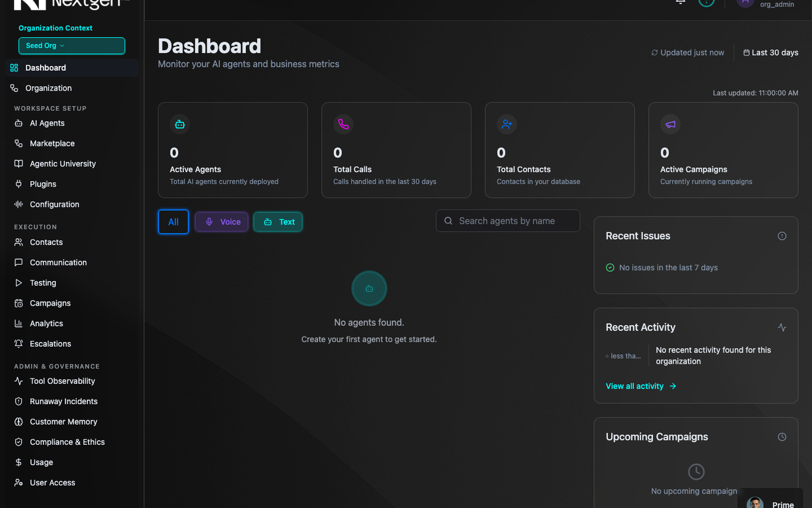Open Marketplace from the sidebar icon
Screen dimensions: 812x508
coord(19,143)
